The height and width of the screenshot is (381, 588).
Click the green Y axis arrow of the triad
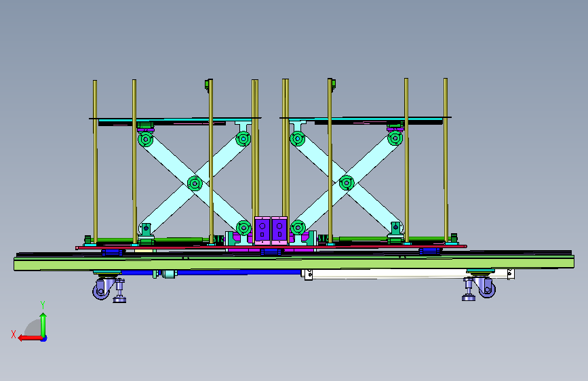point(43,325)
